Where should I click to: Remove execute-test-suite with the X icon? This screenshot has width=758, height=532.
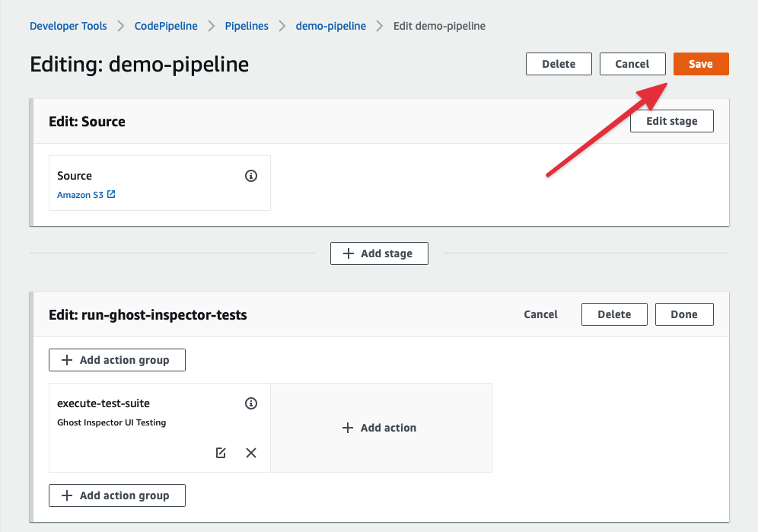coord(251,453)
